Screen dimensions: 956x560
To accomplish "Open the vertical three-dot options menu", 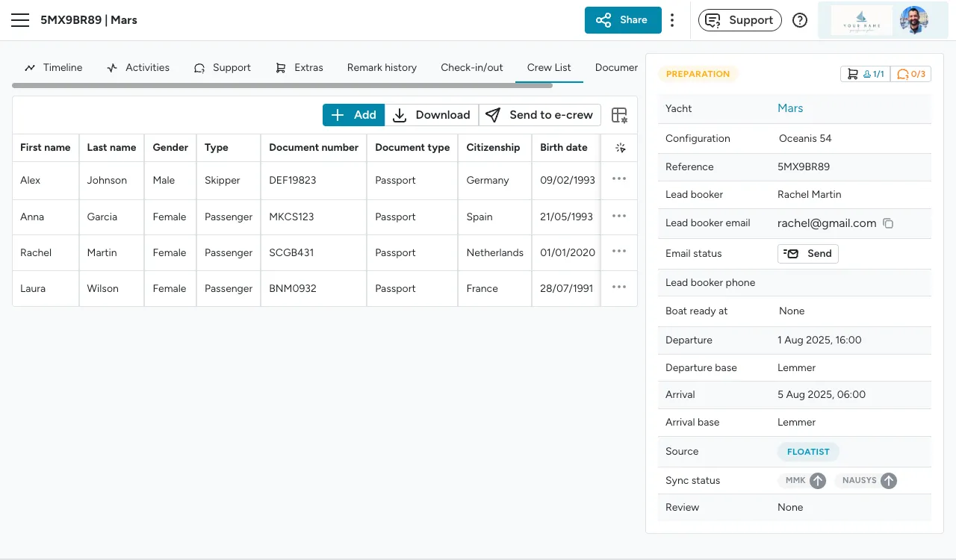I will (672, 20).
